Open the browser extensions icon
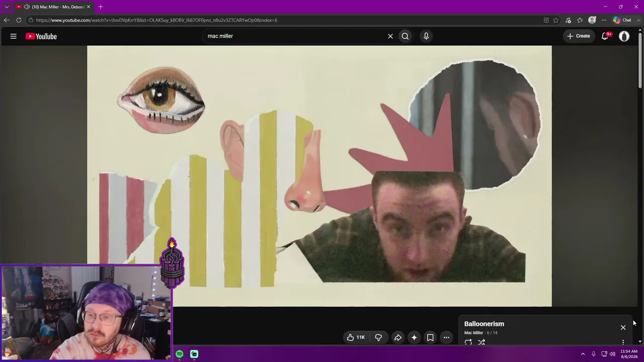Viewport: 644px width, 362px height. point(568,20)
